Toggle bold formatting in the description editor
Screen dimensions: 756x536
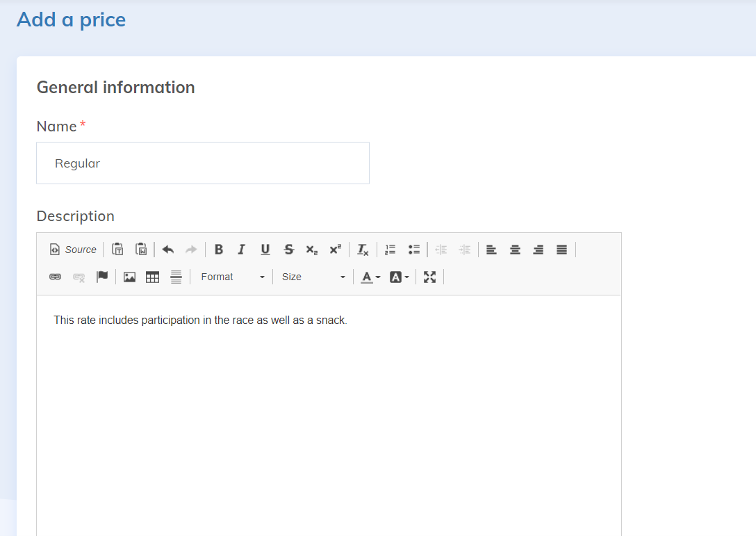tap(218, 250)
